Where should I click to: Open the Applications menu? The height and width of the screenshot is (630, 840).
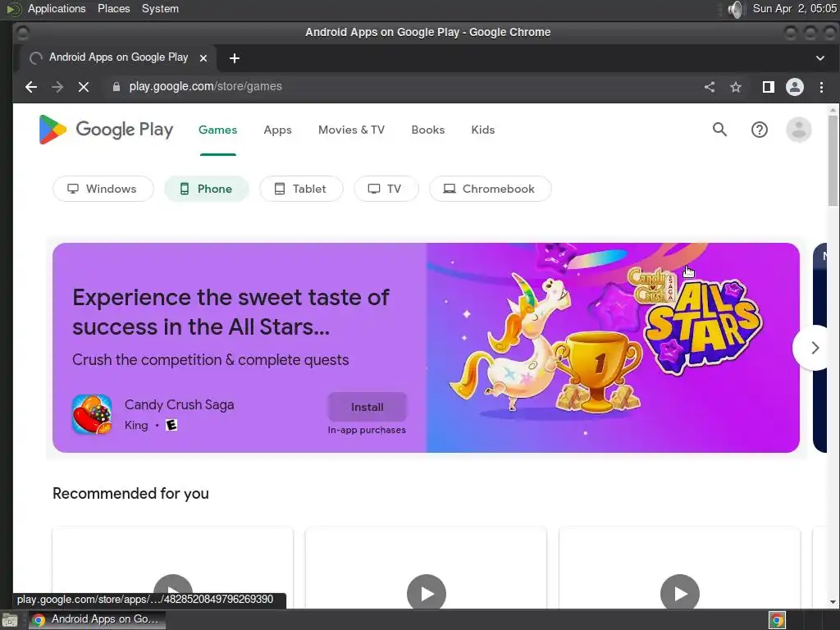pyautogui.click(x=57, y=8)
